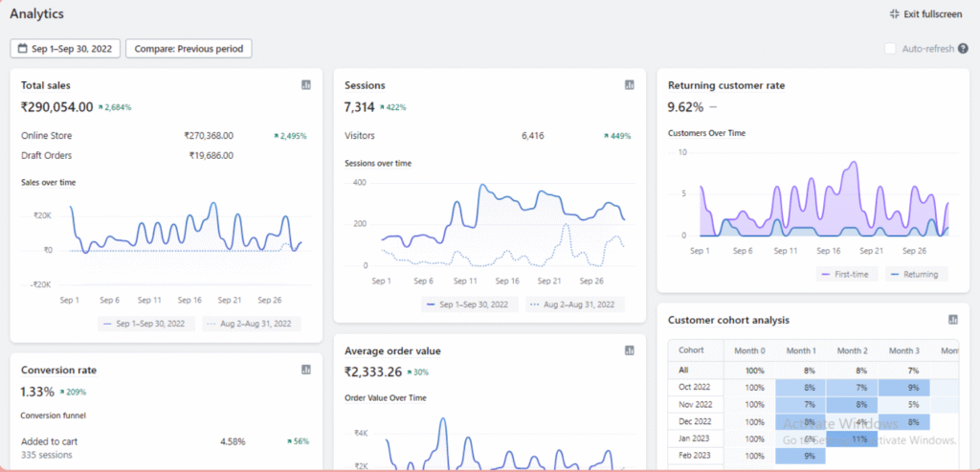
Task: Click the Total sales card title
Action: tap(46, 85)
